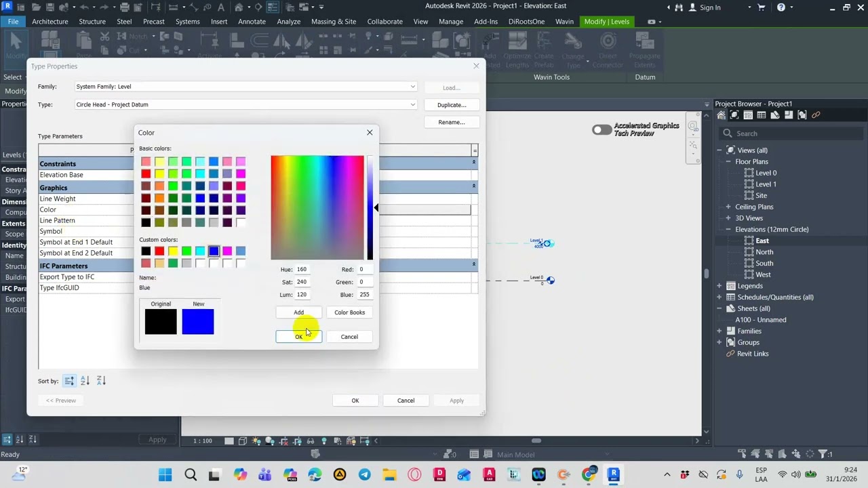Click Cancel in the Color dialog
This screenshot has height=488, width=868.
pos(349,337)
